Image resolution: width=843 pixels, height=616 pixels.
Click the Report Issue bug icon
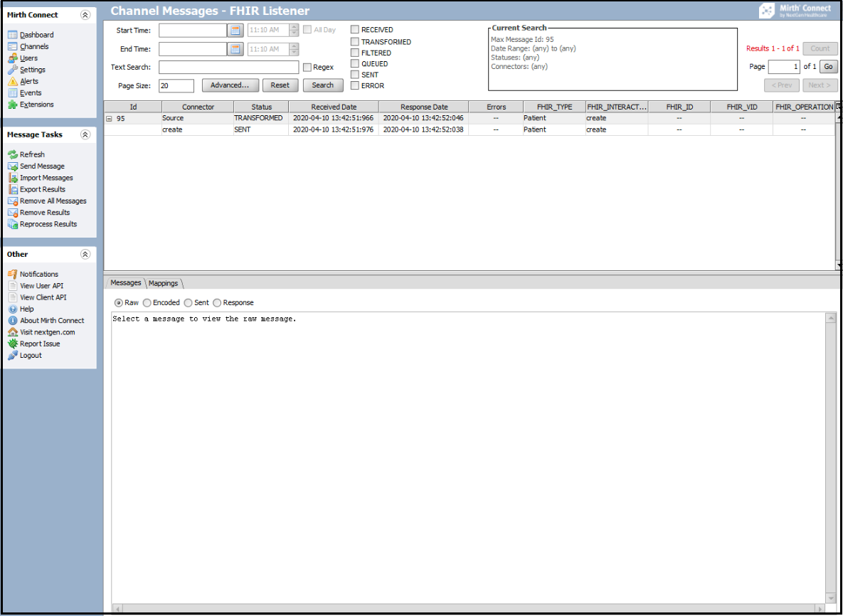(x=12, y=344)
